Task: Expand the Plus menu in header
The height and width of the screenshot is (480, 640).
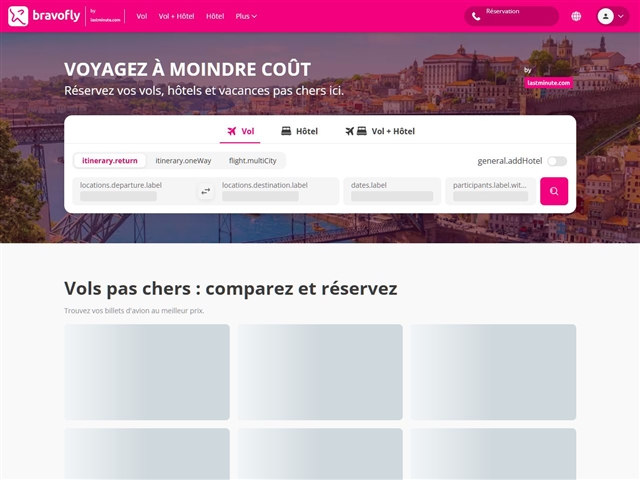Action: point(246,16)
